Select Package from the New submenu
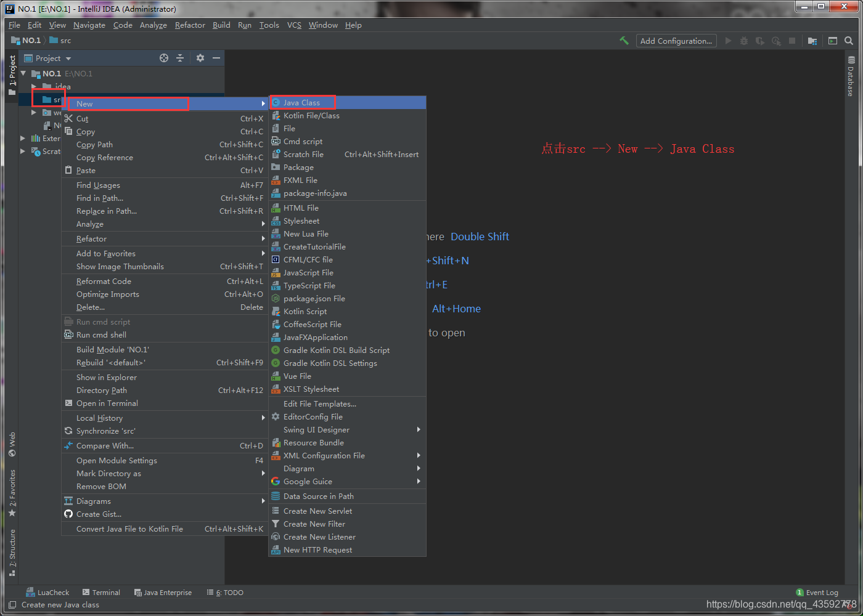This screenshot has height=616, width=863. pyautogui.click(x=348, y=168)
